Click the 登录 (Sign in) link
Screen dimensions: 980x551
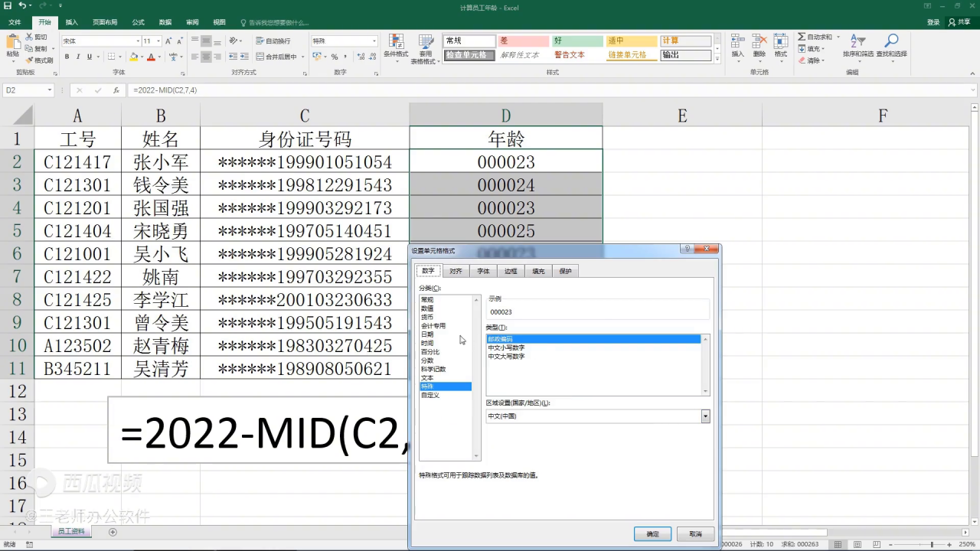pos(933,22)
